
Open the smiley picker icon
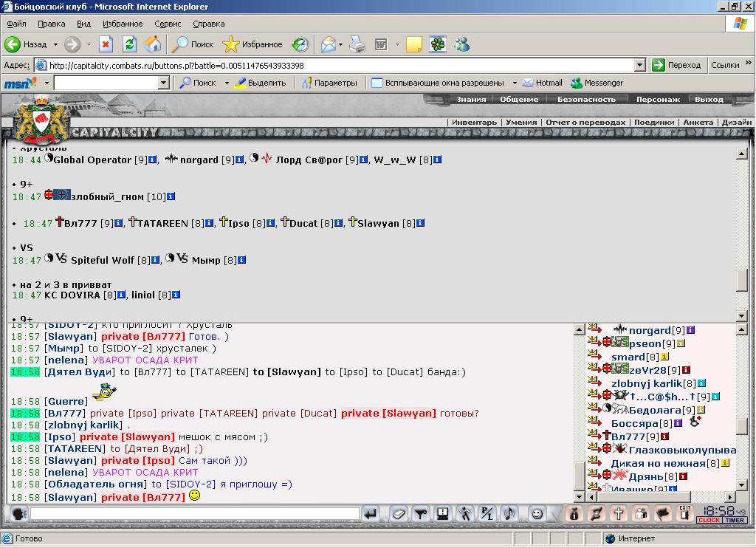(x=537, y=514)
